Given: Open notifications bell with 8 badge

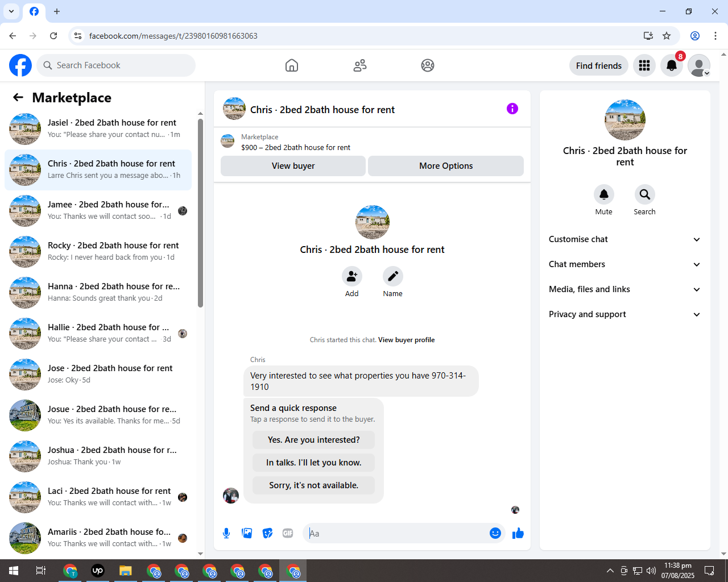Looking at the screenshot, I should point(672,65).
